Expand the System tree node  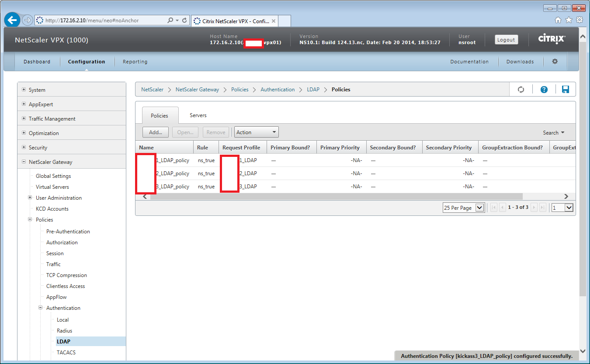24,90
